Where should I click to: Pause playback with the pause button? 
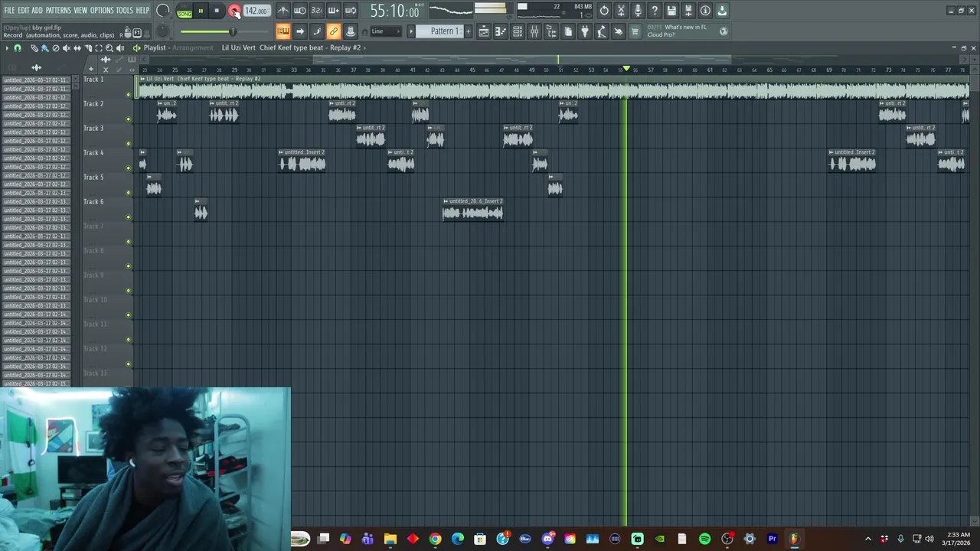pyautogui.click(x=201, y=11)
